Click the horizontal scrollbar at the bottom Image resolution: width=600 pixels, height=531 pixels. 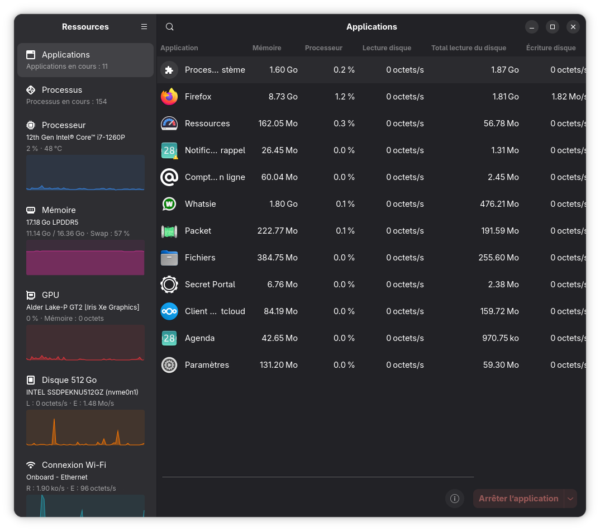coord(318,477)
